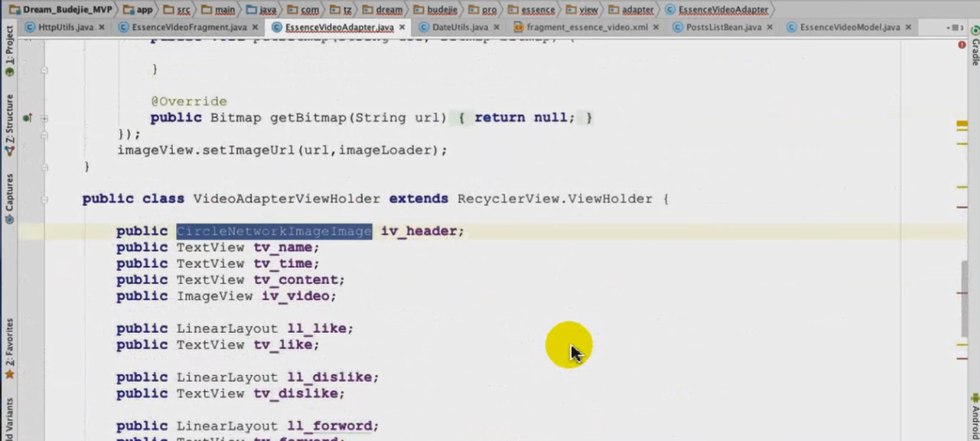Viewport: 980px width, 441px height.
Task: Close the EssenceVideoModel.java tab
Action: [909, 27]
